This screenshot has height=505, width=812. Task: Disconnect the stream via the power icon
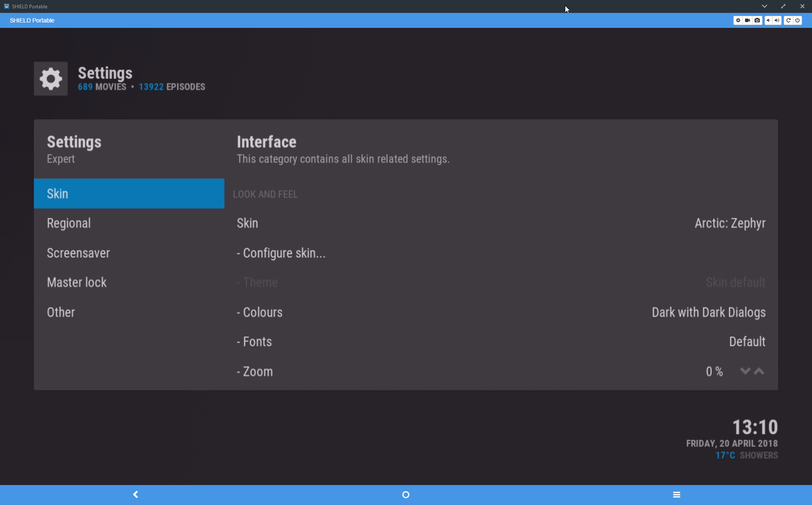point(797,20)
